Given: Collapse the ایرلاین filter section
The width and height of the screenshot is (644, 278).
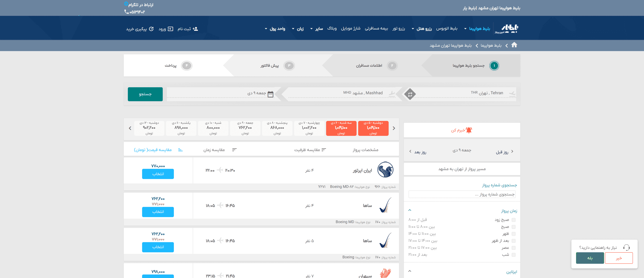Looking at the screenshot, I should (410, 271).
